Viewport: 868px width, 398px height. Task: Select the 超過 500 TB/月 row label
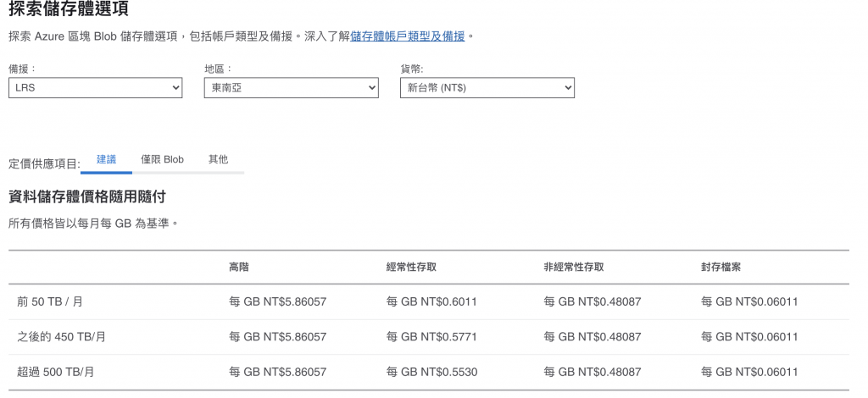click(56, 372)
